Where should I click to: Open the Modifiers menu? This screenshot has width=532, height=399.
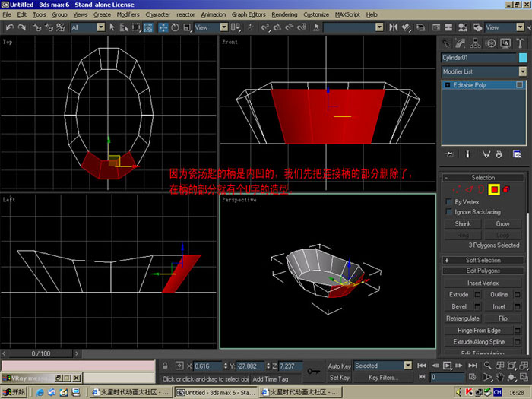coord(128,14)
